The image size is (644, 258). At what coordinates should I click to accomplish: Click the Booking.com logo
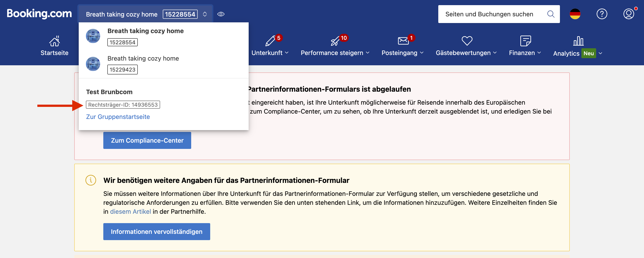pos(39,14)
